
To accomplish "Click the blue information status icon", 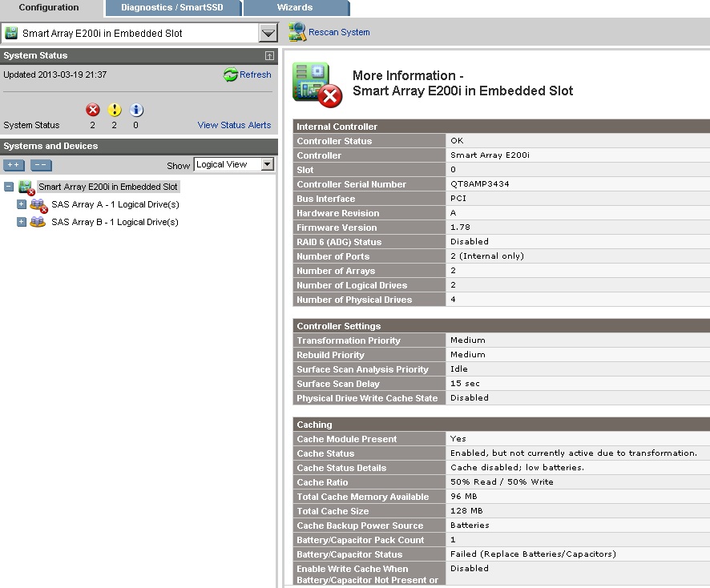I will click(136, 110).
